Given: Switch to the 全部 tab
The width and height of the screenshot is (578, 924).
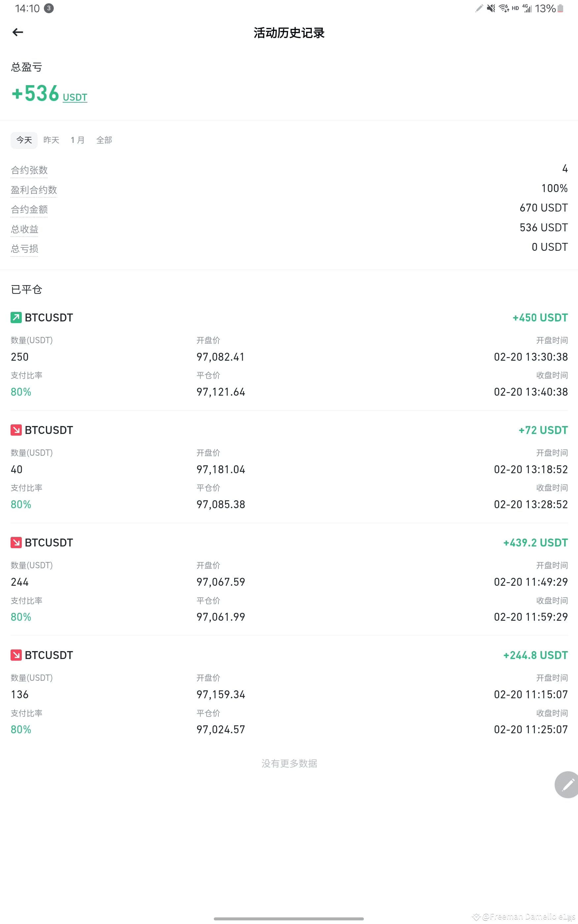Looking at the screenshot, I should click(104, 140).
